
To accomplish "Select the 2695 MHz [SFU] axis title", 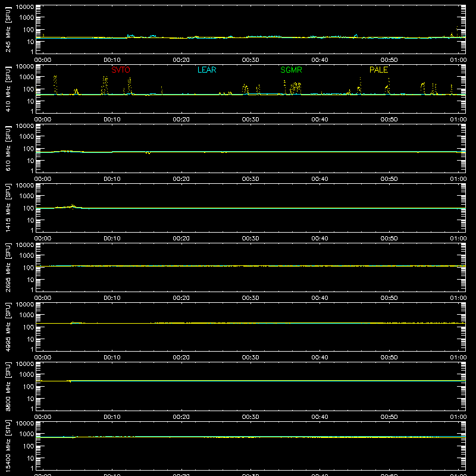I will click(8, 267).
